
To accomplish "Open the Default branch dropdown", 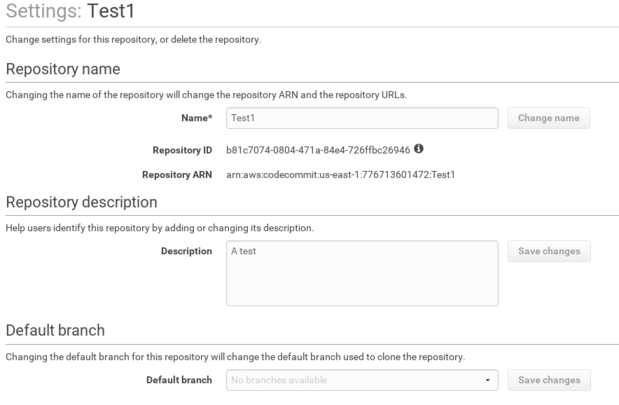I will tap(362, 380).
